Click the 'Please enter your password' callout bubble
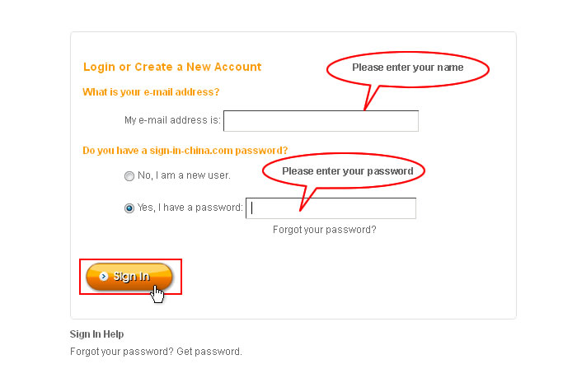This screenshot has width=577, height=392. 344,171
